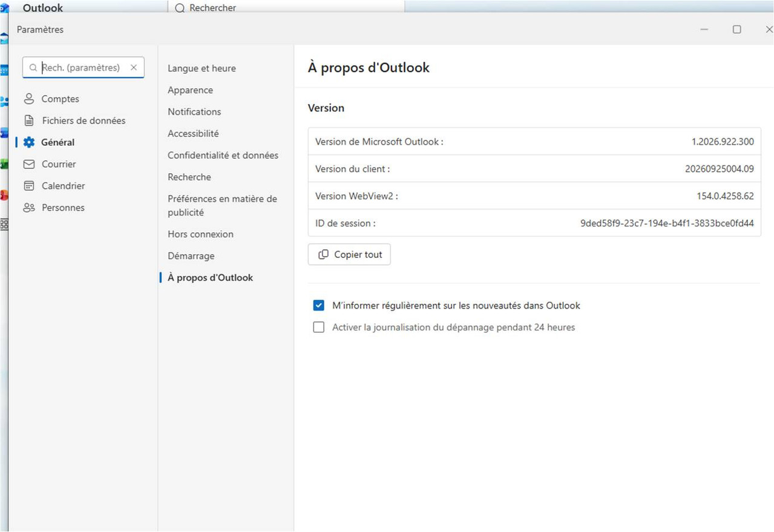Open Fichiers de données settings
Screen dimensions: 774x532
pyautogui.click(x=84, y=120)
